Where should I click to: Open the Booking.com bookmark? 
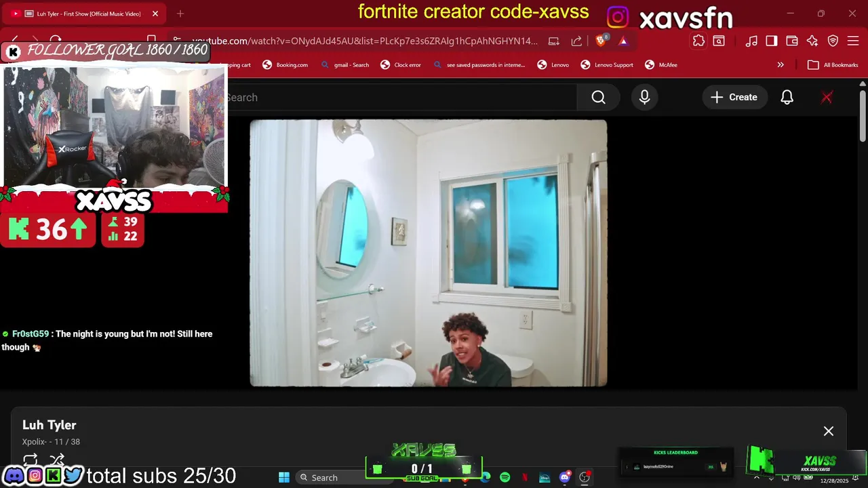(x=285, y=65)
